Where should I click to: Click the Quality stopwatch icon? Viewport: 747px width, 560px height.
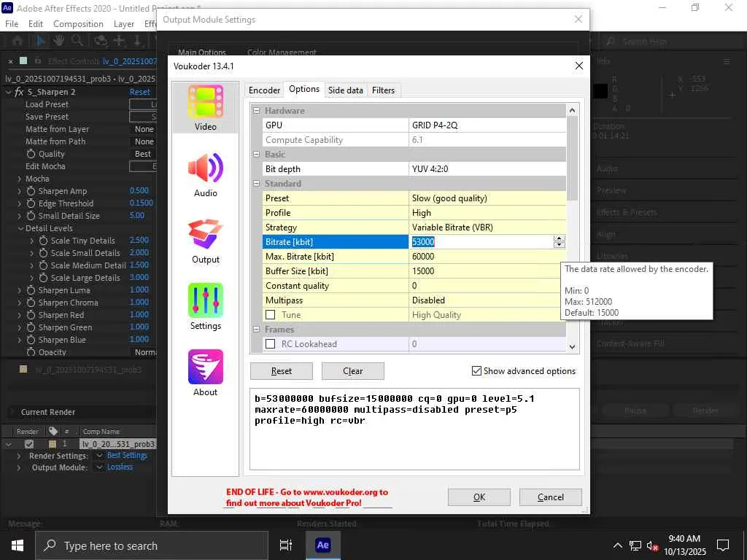(31, 154)
